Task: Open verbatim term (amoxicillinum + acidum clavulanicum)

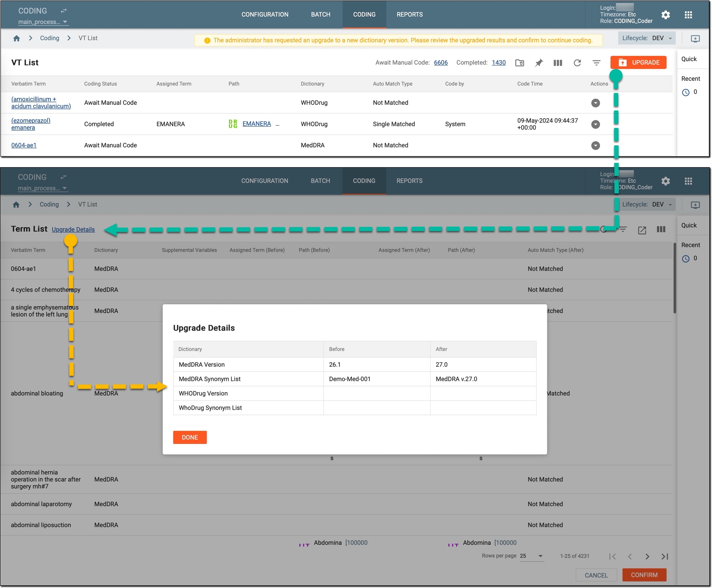Action: pos(41,103)
